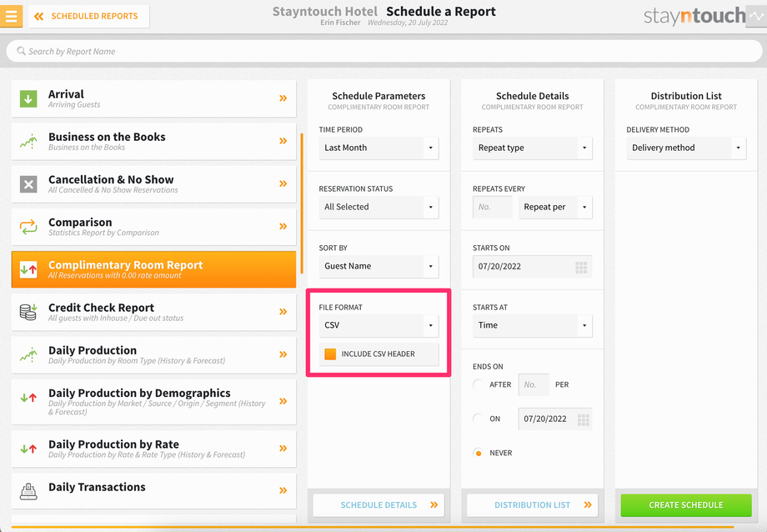Click the Repeats Every number field
The height and width of the screenshot is (532, 767).
click(x=493, y=207)
